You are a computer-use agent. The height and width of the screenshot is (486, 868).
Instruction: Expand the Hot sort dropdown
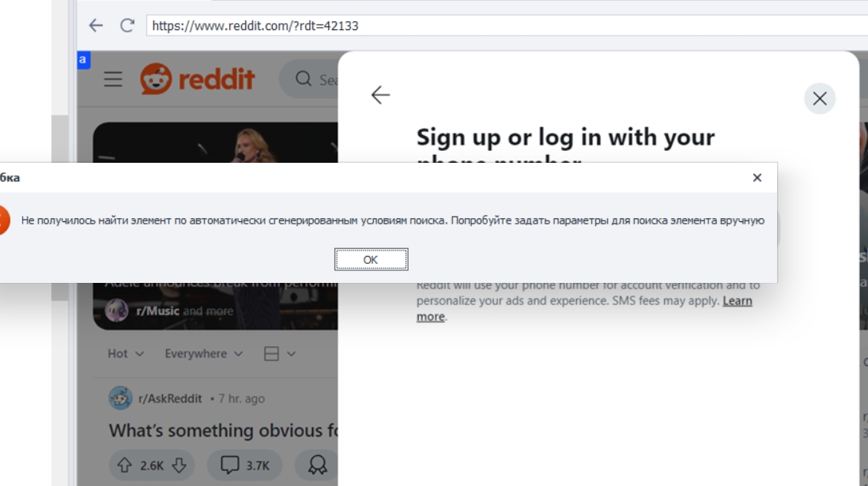click(x=126, y=354)
